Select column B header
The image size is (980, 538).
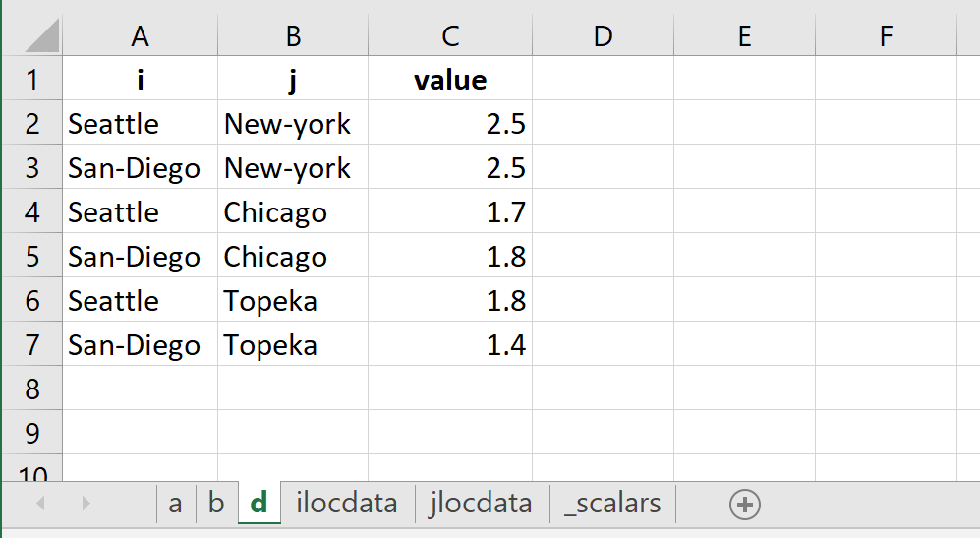[x=293, y=36]
